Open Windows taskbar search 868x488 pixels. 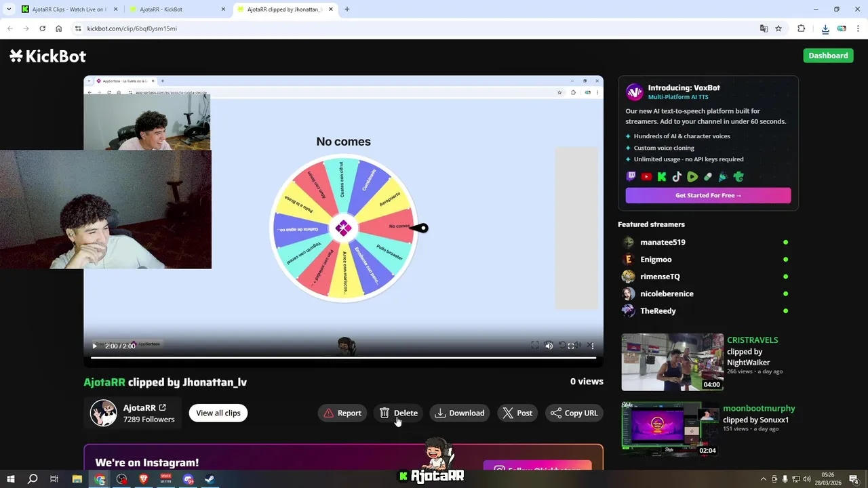pyautogui.click(x=33, y=479)
